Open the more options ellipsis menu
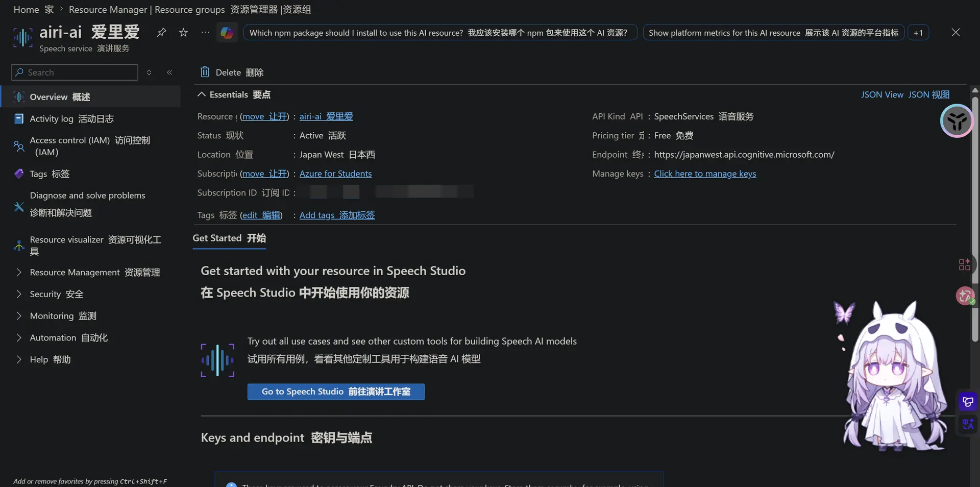The image size is (980, 487). click(205, 32)
